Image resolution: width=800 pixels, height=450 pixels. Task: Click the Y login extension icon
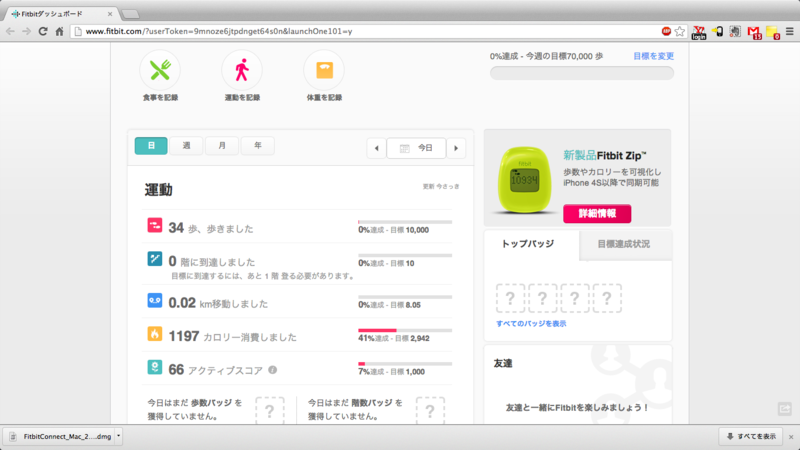[x=698, y=33]
